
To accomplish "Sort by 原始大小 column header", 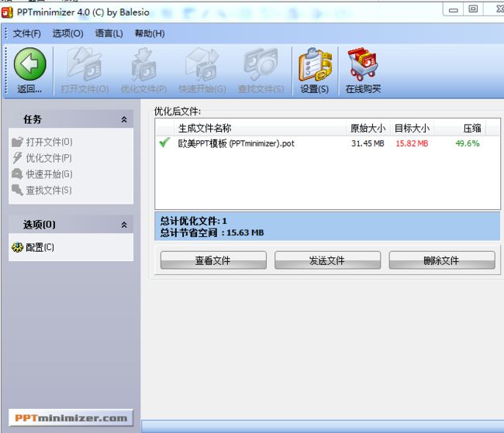I will (368, 129).
